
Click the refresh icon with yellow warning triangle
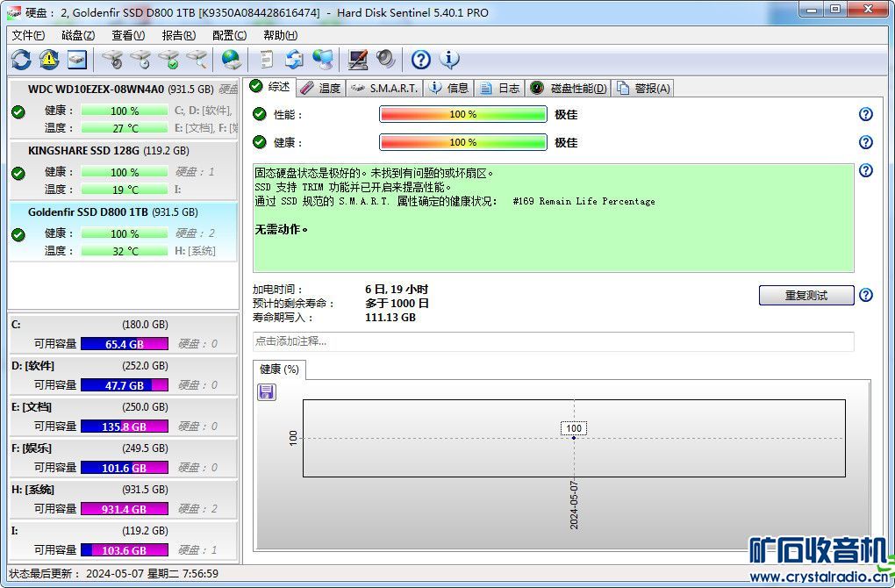tap(49, 60)
